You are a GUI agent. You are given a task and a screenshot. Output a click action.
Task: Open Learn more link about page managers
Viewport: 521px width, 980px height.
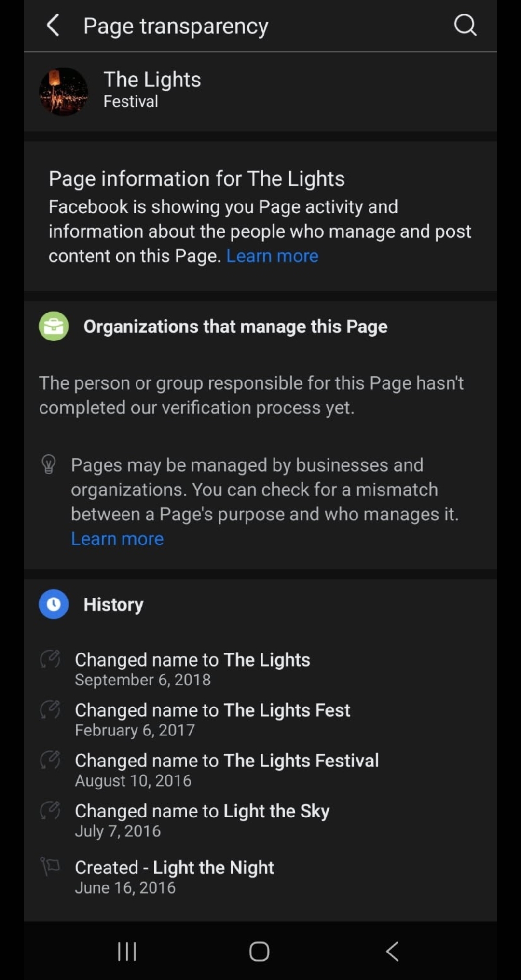(117, 539)
